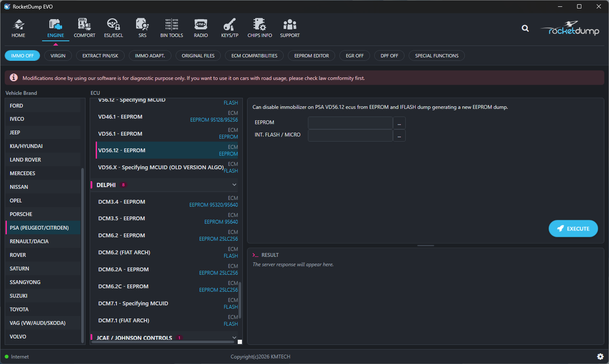The image size is (609, 364).
Task: Expand the JCAE / JOHNSON CONTROLS group
Action: [x=234, y=338]
